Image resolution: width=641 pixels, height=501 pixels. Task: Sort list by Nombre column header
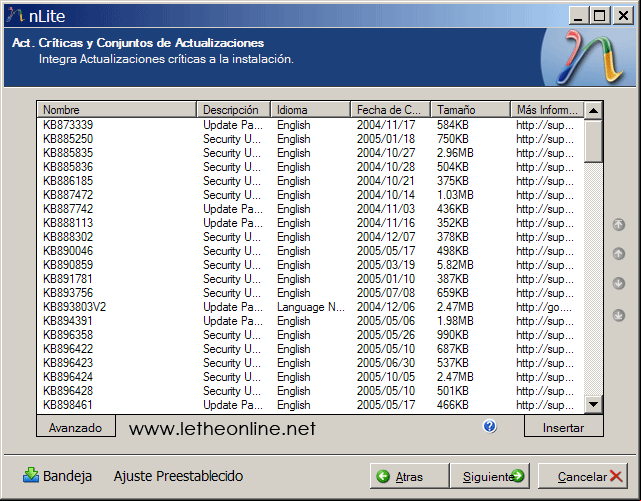point(117,110)
